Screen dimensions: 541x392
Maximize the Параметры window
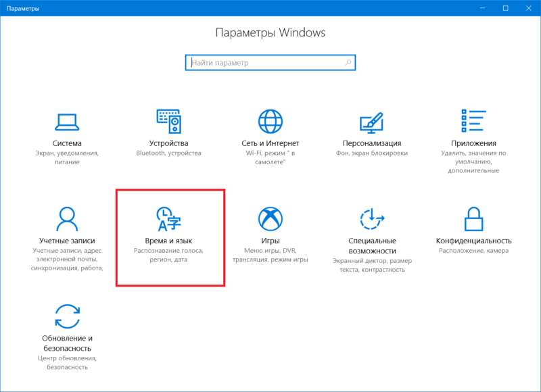coord(505,8)
